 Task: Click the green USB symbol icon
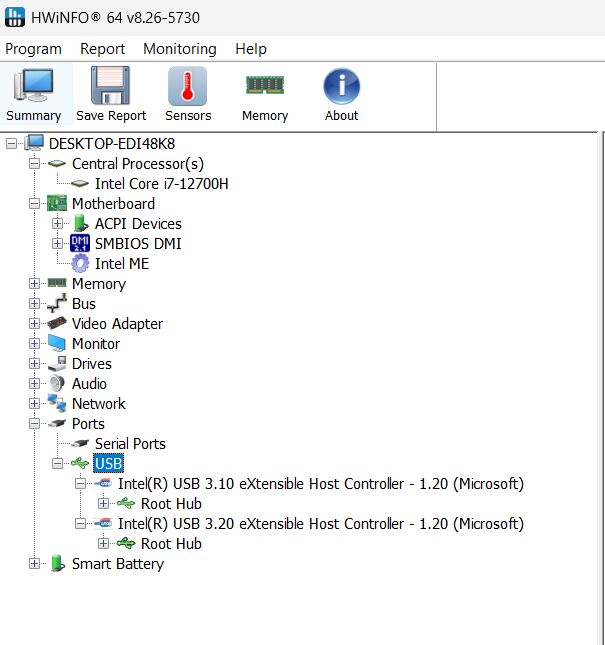pyautogui.click(x=80, y=463)
